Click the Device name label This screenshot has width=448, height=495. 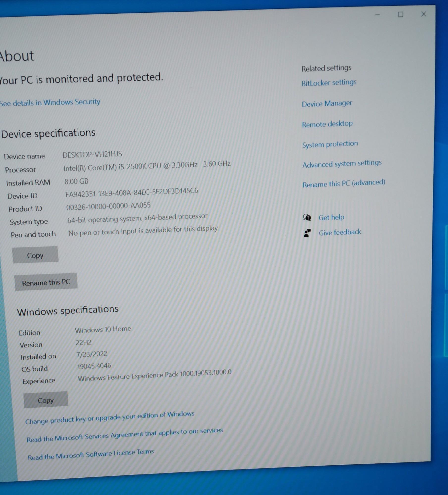tap(24, 156)
